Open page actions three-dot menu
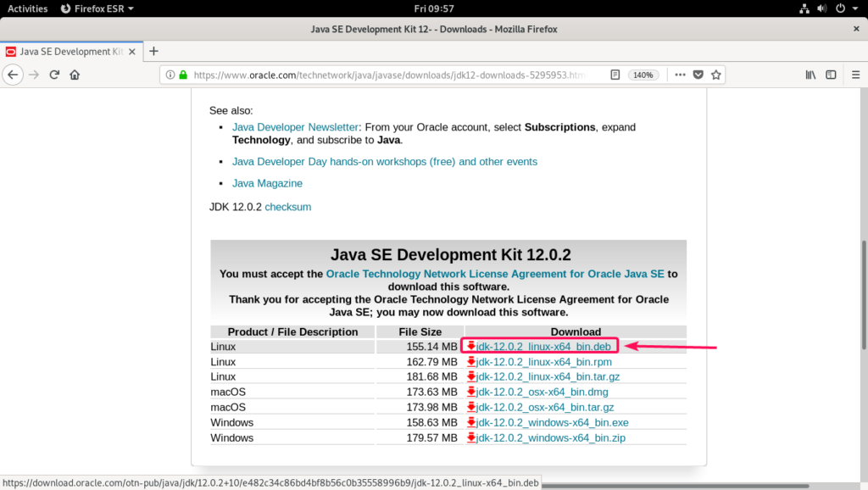 679,75
